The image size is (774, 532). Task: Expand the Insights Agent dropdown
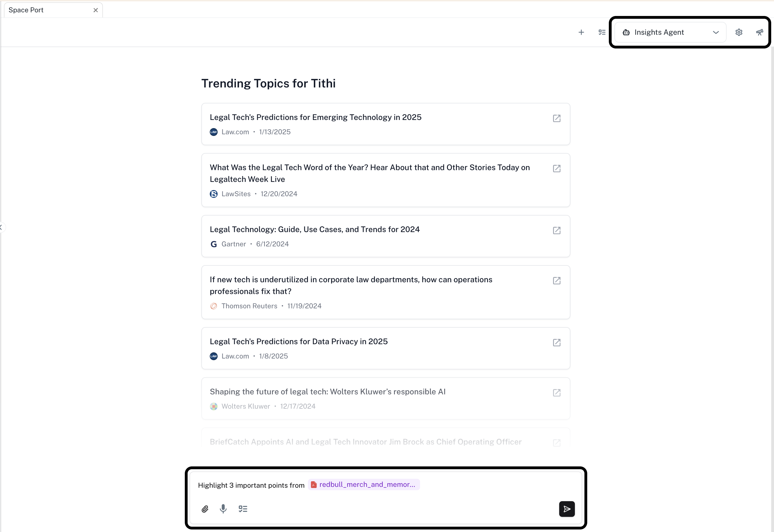tap(659, 32)
